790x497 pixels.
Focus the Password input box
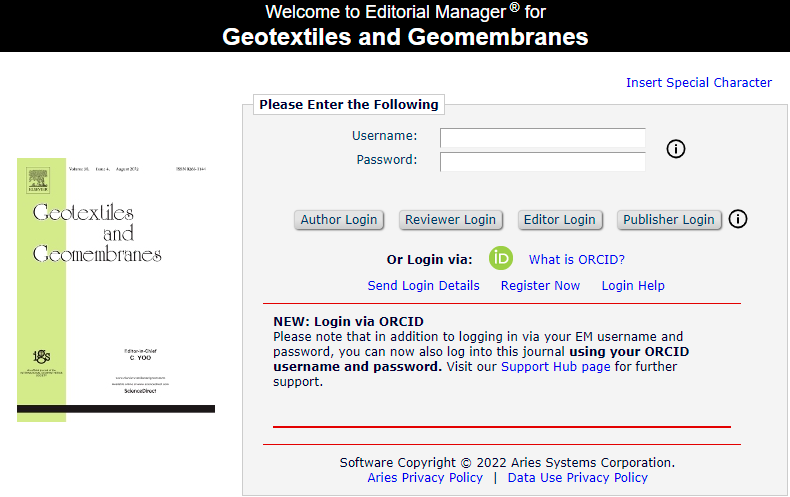pos(542,161)
